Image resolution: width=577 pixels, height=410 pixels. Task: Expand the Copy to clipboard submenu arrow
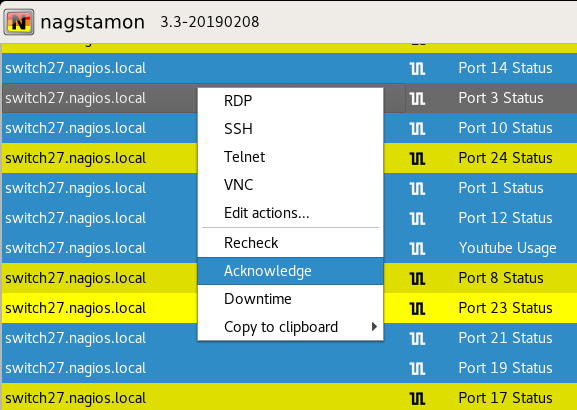click(x=374, y=327)
